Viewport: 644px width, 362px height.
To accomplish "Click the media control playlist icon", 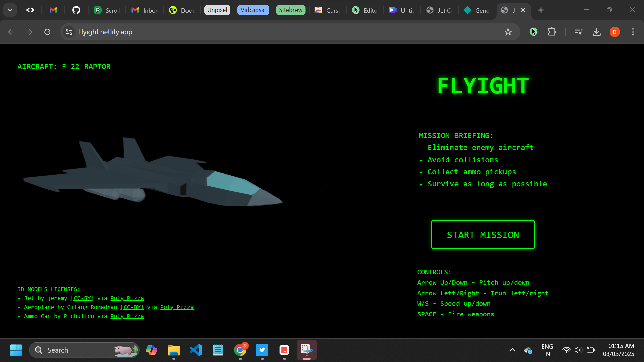I will click(x=579, y=32).
